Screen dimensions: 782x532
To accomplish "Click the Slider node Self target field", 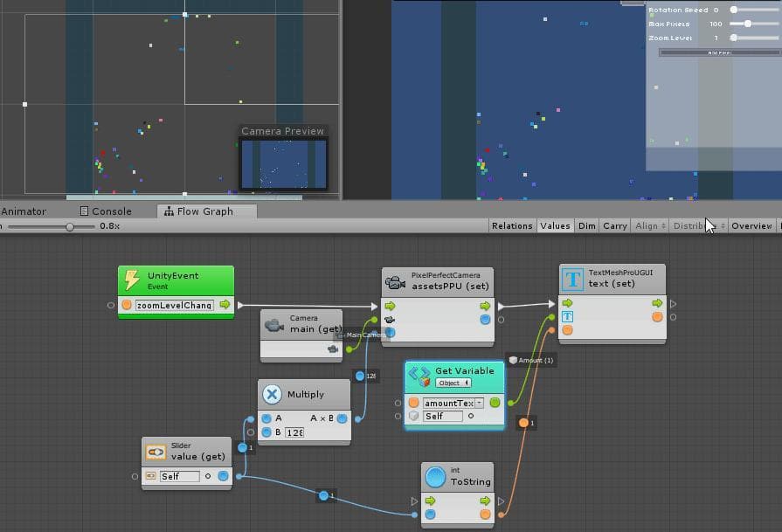I will [x=179, y=477].
